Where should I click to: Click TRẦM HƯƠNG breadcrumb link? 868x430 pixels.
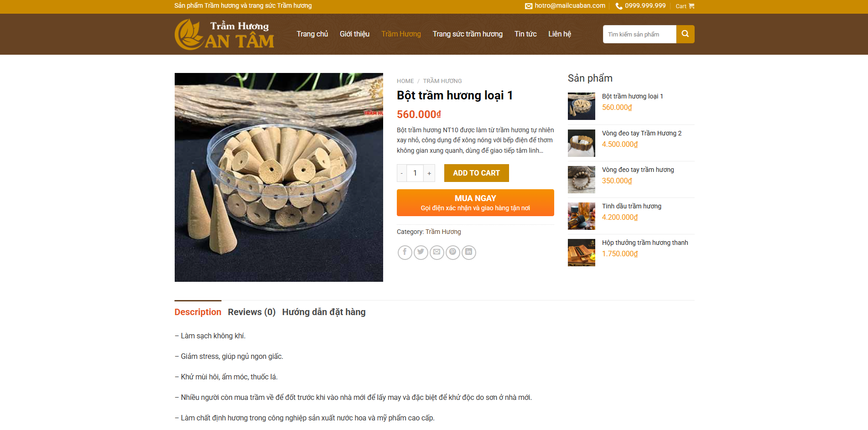[442, 81]
